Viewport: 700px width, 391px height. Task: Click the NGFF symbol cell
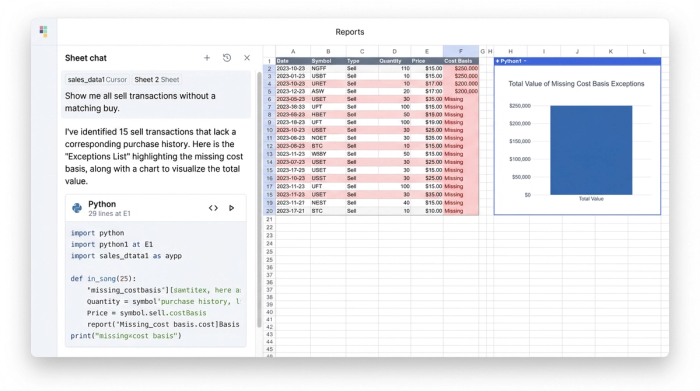[x=328, y=69]
